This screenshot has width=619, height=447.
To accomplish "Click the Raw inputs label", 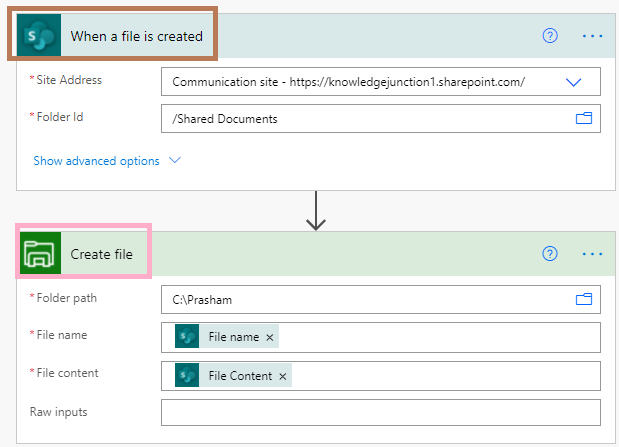I will pyautogui.click(x=58, y=412).
